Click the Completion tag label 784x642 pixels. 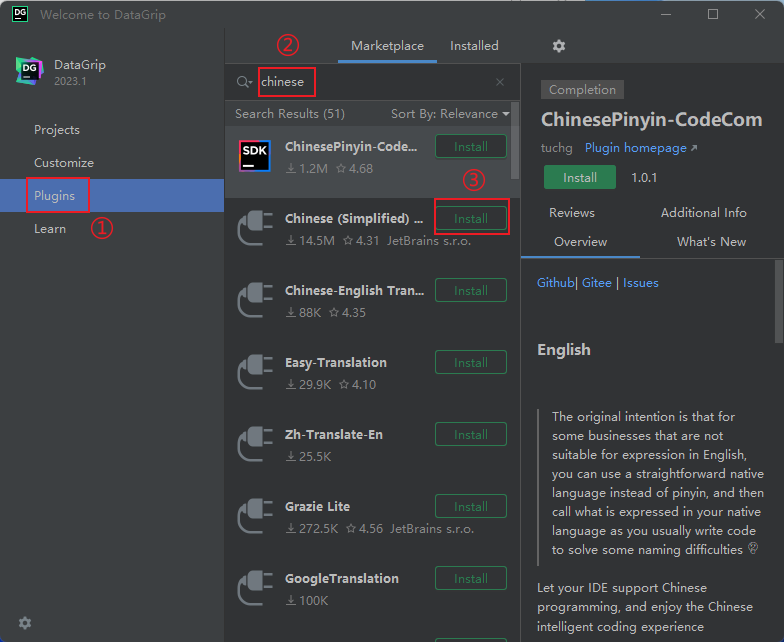[582, 90]
